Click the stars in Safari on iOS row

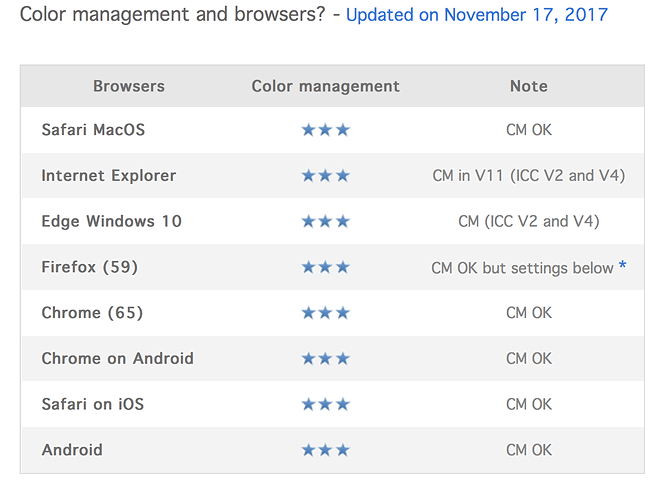pyautogui.click(x=325, y=404)
